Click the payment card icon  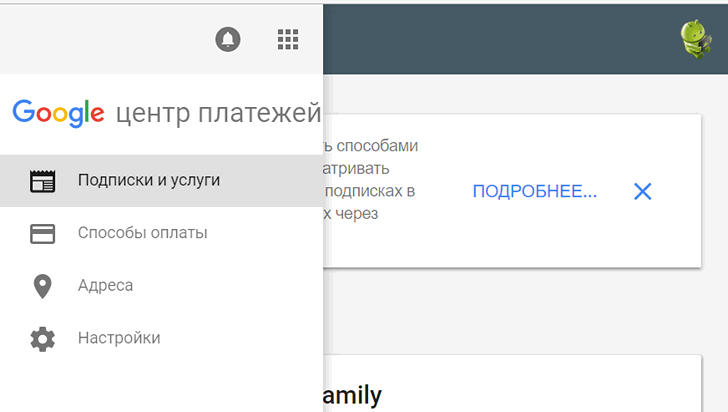pyautogui.click(x=43, y=234)
